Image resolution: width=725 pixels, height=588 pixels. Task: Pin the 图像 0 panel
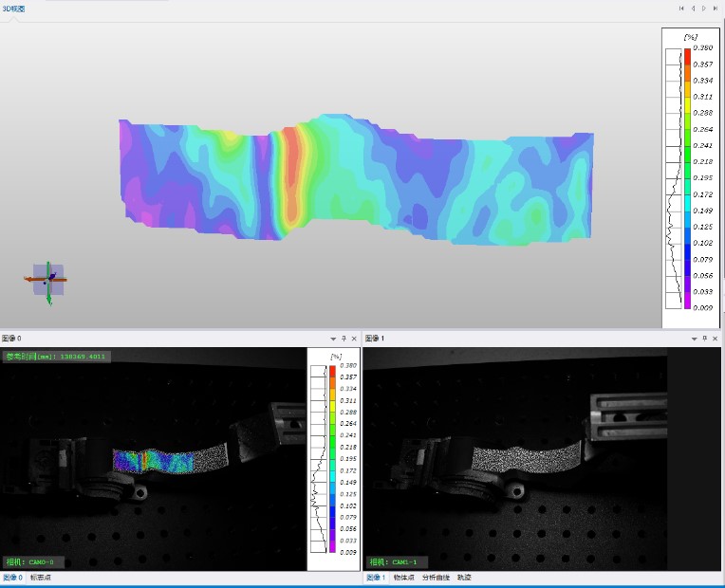pyautogui.click(x=344, y=339)
